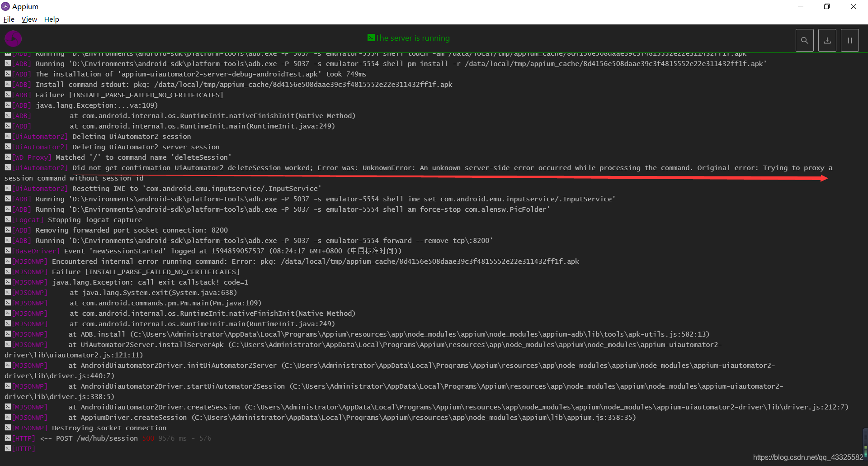Select 'at AndroidUiautomator2Driver.startUiAutomator2Session' stack line
The image size is (868, 466).
(393, 391)
